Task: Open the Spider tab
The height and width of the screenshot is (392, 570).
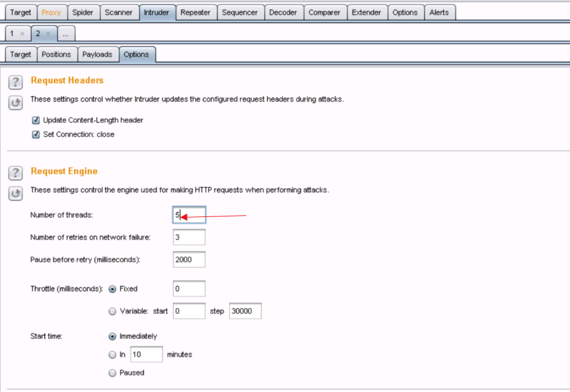Action: click(x=83, y=12)
